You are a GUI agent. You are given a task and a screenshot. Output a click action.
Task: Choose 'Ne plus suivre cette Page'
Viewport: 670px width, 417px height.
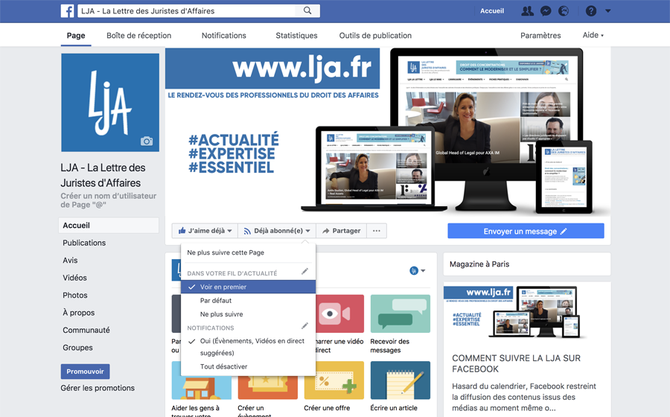click(x=248, y=253)
